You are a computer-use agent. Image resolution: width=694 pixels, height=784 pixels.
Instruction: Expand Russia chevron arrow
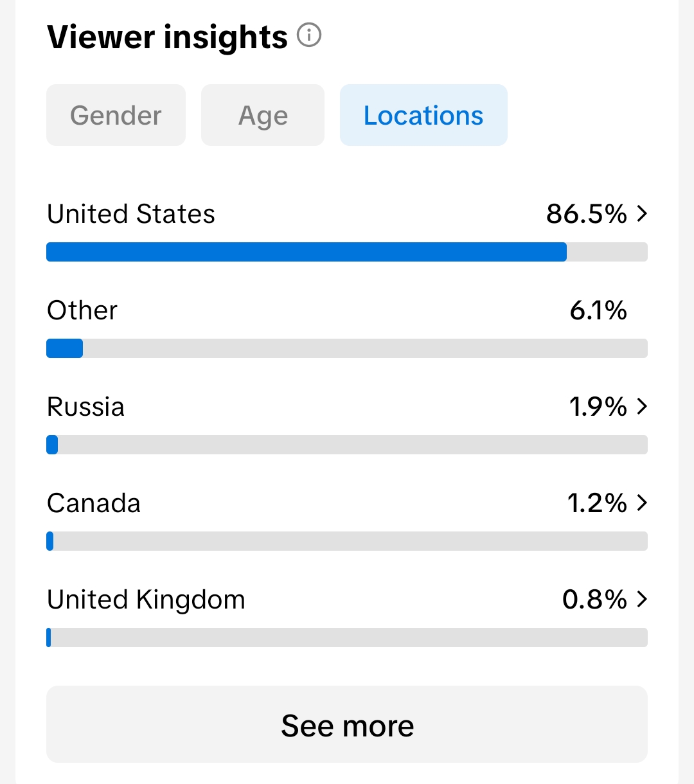click(641, 406)
